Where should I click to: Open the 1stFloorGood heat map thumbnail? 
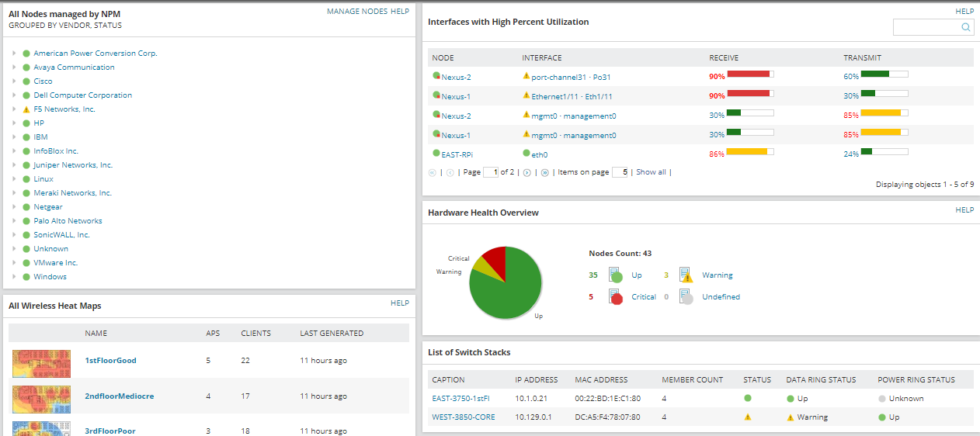coord(41,362)
